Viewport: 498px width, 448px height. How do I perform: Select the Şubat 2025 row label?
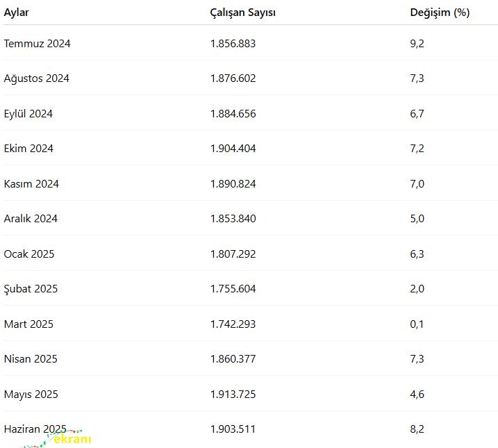[x=31, y=289]
